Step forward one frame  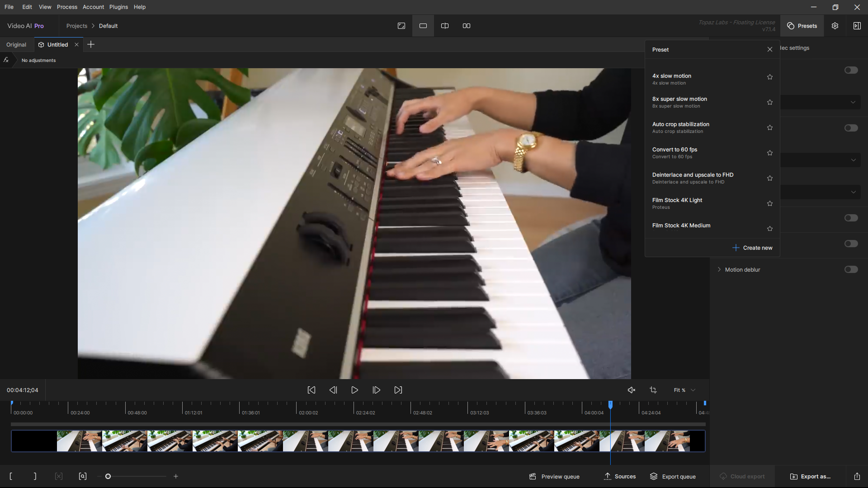pos(376,390)
